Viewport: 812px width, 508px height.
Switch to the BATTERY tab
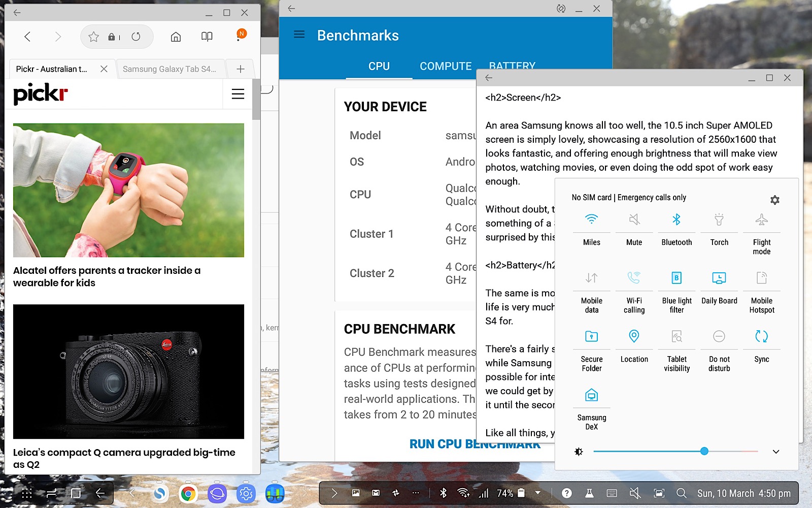(512, 65)
